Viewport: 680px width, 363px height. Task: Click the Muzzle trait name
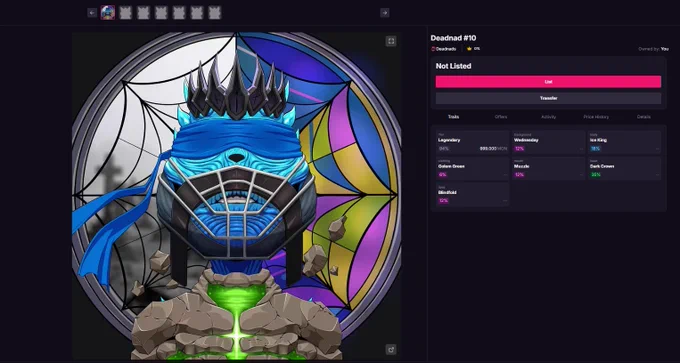click(522, 166)
